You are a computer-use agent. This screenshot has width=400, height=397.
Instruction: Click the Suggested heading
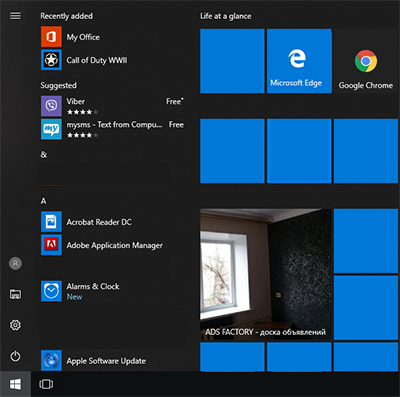pos(59,85)
